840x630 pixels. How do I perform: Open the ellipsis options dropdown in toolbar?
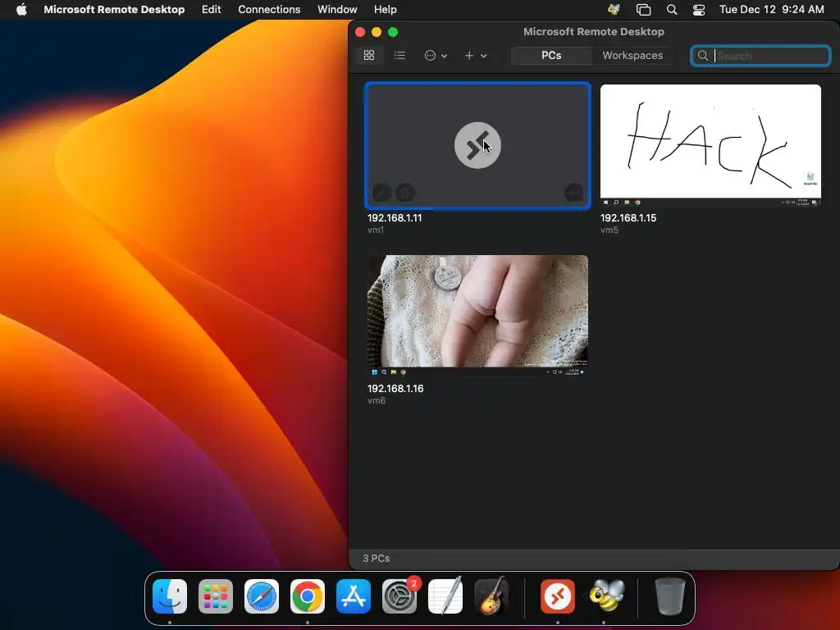tap(436, 56)
